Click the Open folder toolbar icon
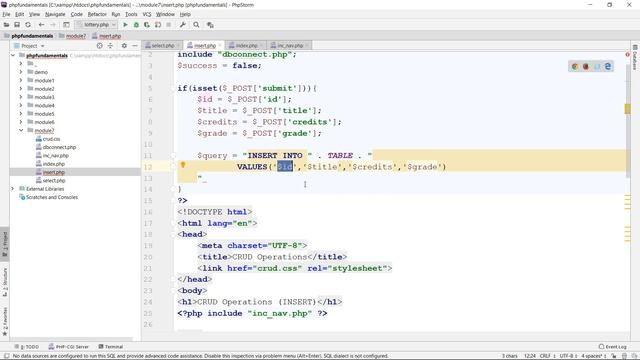The height and width of the screenshot is (360, 640). [6, 25]
